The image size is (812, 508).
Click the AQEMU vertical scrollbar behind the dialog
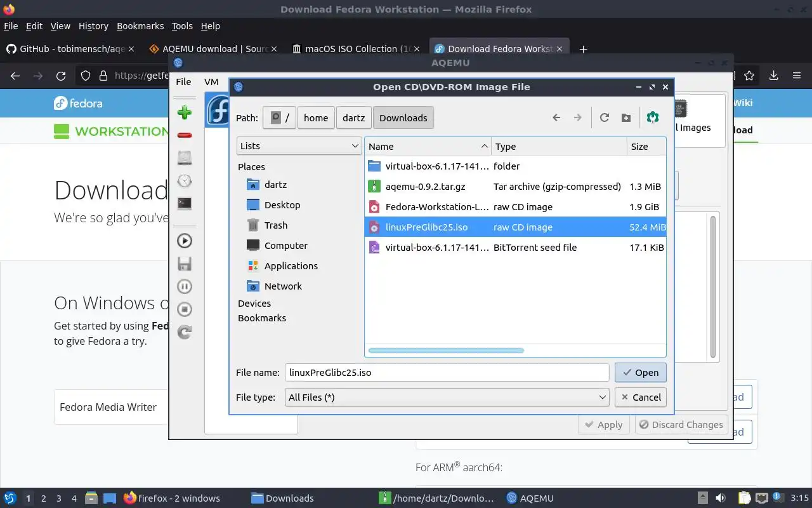(x=713, y=286)
